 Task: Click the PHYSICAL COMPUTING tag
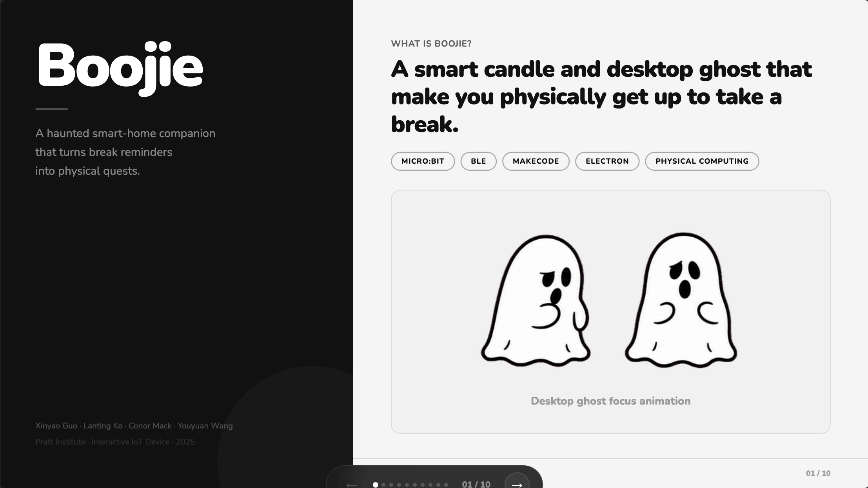(702, 161)
